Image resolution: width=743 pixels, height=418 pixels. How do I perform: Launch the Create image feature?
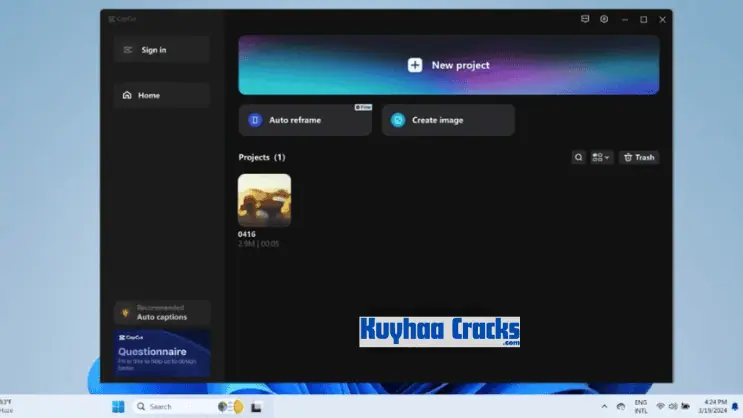448,120
